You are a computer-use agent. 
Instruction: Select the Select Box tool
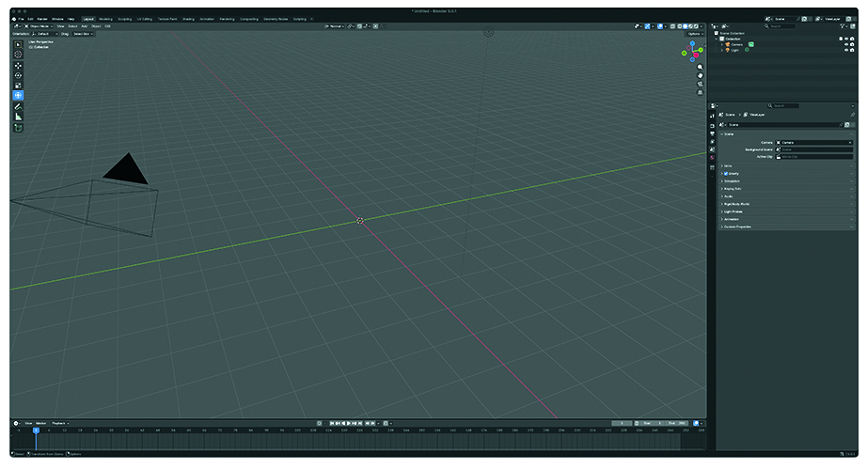tap(18, 45)
